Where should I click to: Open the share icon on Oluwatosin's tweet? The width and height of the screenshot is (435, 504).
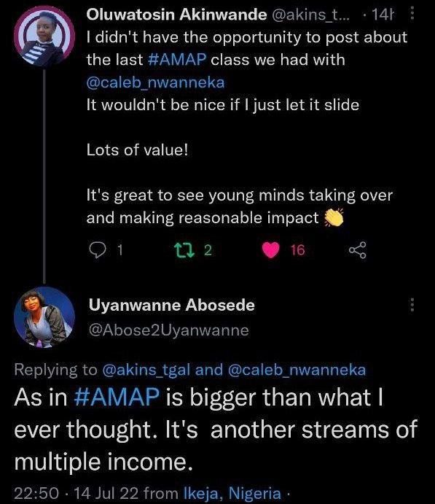[x=357, y=250]
